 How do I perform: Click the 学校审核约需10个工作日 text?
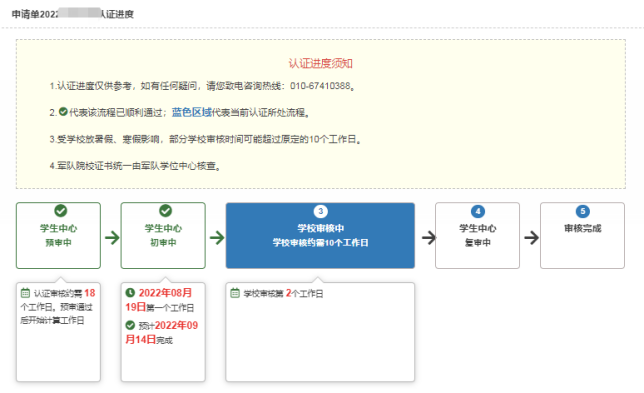320,243
